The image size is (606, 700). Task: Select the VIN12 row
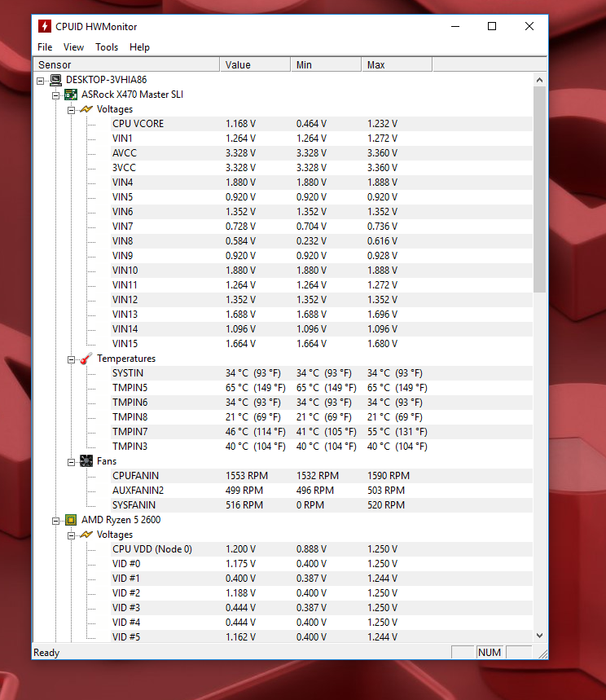click(322, 300)
